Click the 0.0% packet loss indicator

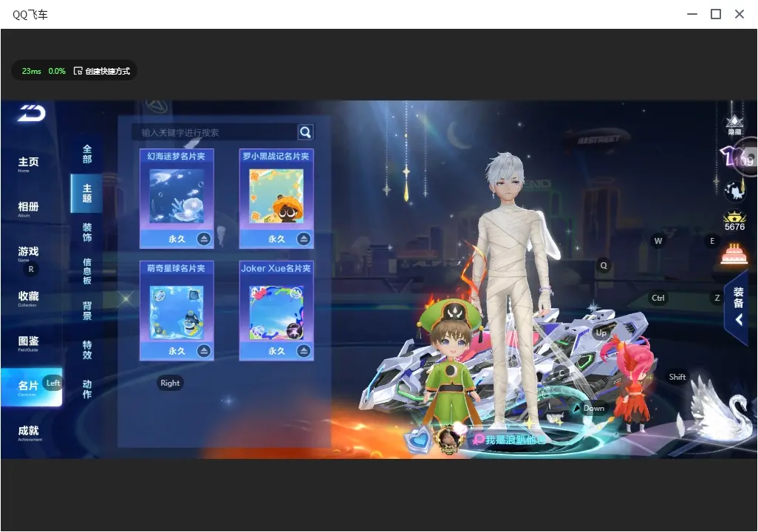click(x=57, y=71)
